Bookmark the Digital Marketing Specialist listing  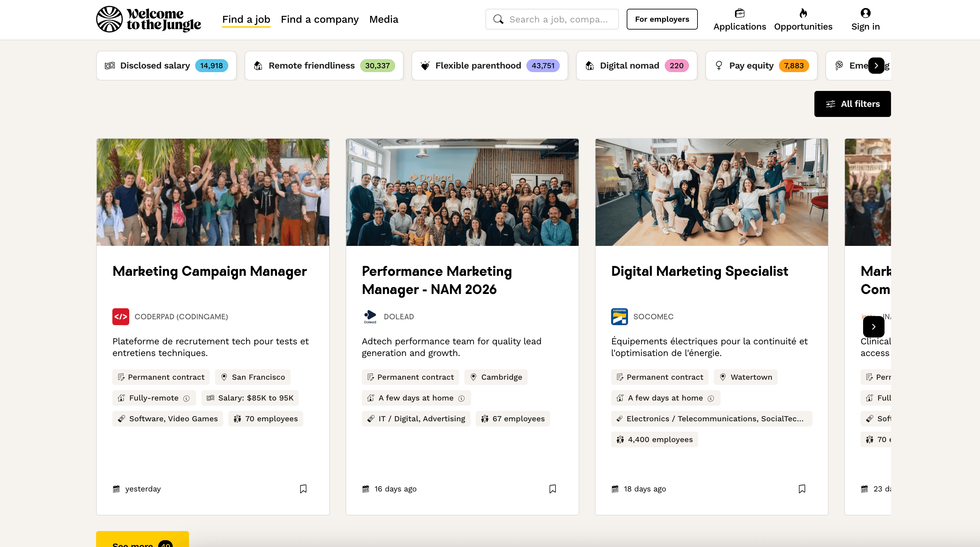coord(802,489)
